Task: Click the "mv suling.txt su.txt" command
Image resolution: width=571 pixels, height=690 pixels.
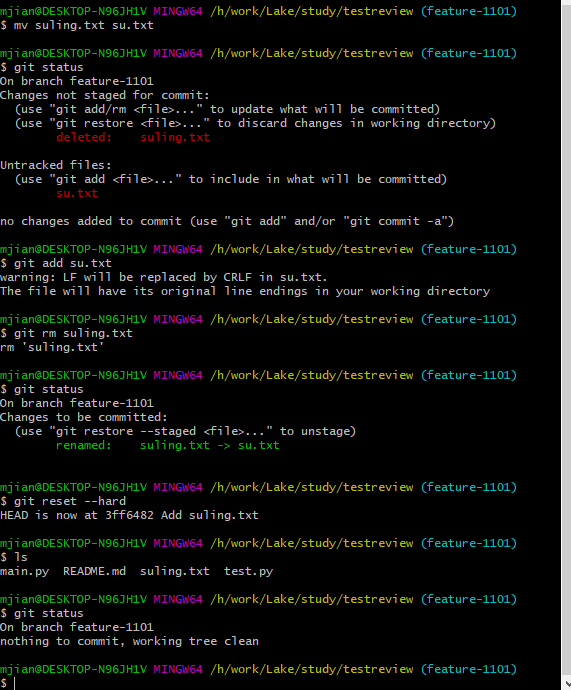Action: coord(84,26)
